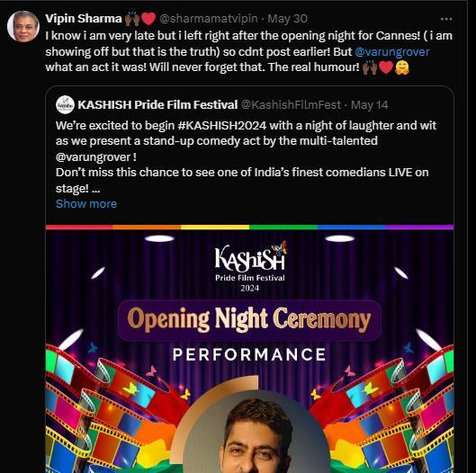Click the raised hands emoji beside the name
The height and width of the screenshot is (473, 476).
(x=132, y=19)
